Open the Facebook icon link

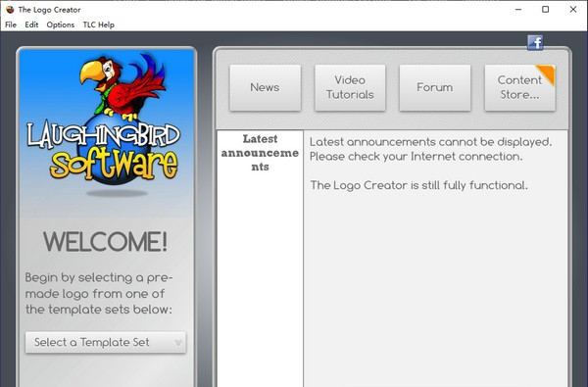pyautogui.click(x=535, y=43)
